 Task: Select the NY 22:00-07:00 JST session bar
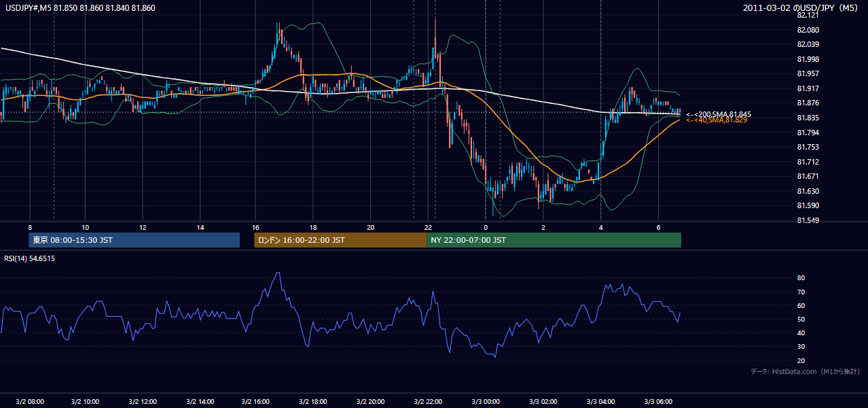point(554,240)
